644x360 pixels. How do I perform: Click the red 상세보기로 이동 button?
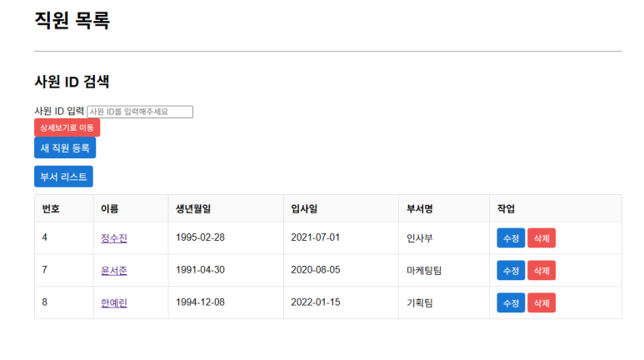[67, 127]
